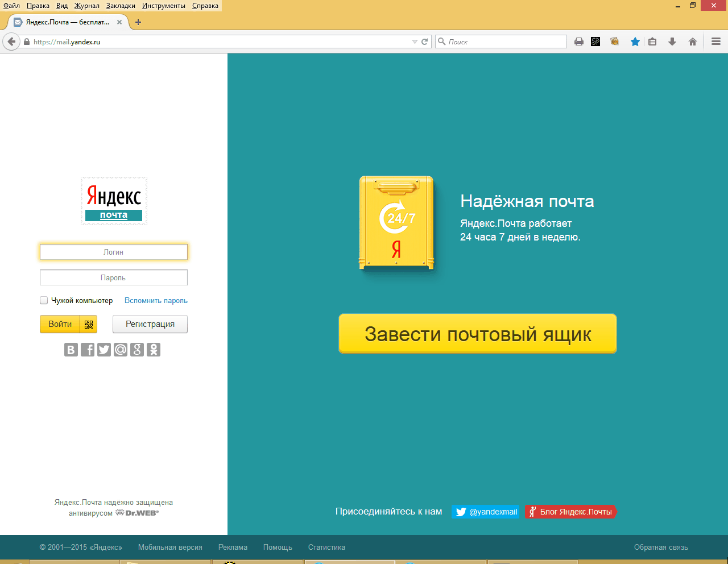728x564 pixels.
Task: Sign in with VKontakte icon
Action: [x=71, y=350]
